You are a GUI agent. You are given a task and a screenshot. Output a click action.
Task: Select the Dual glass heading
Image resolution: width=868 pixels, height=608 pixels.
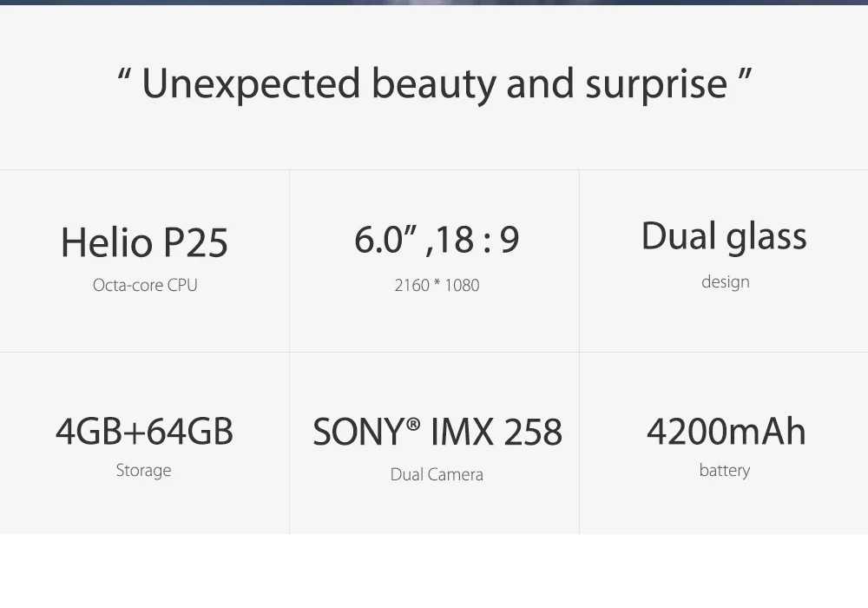[x=724, y=237]
